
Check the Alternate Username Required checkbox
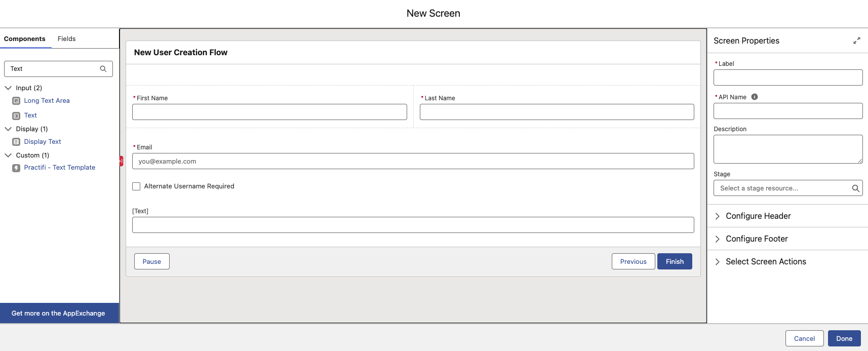pyautogui.click(x=136, y=186)
